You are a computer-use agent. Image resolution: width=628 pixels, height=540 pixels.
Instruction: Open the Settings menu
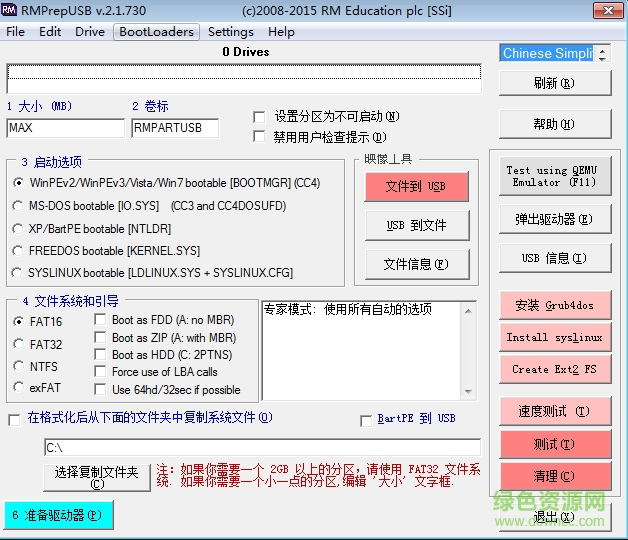click(231, 32)
